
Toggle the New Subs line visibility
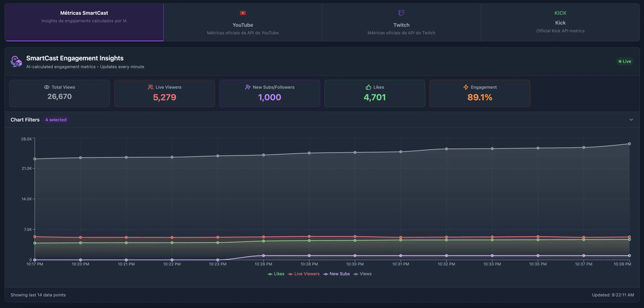(336, 274)
